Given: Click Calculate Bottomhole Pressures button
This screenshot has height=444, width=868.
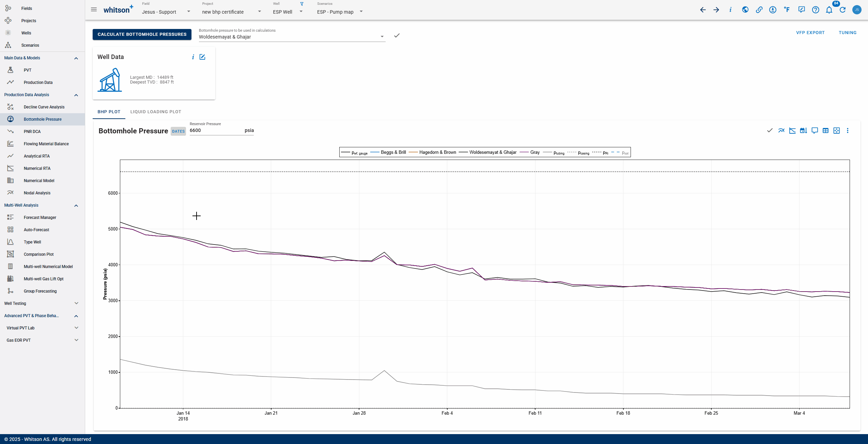Looking at the screenshot, I should (142, 34).
